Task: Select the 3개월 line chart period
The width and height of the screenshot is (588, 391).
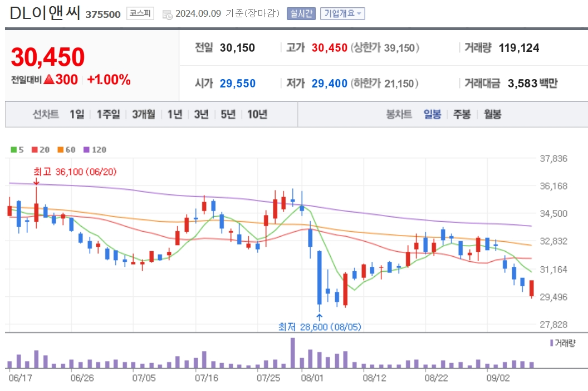Action: coord(144,114)
